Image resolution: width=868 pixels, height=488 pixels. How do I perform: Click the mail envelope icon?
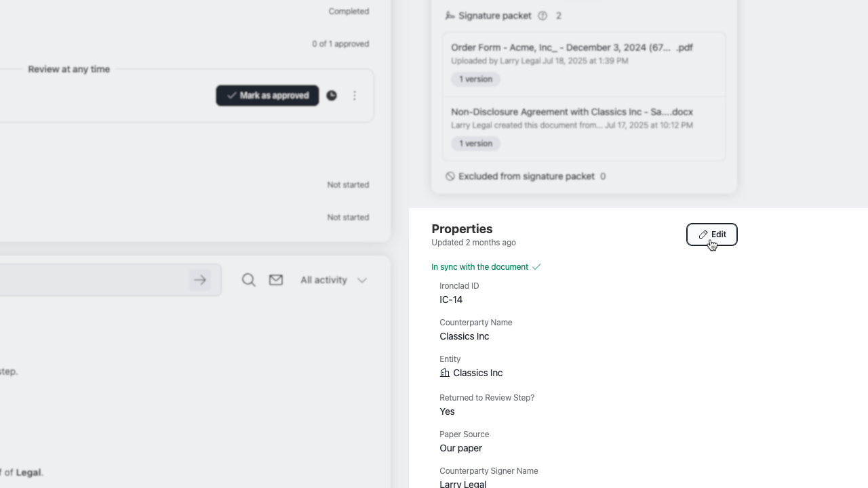coord(276,280)
